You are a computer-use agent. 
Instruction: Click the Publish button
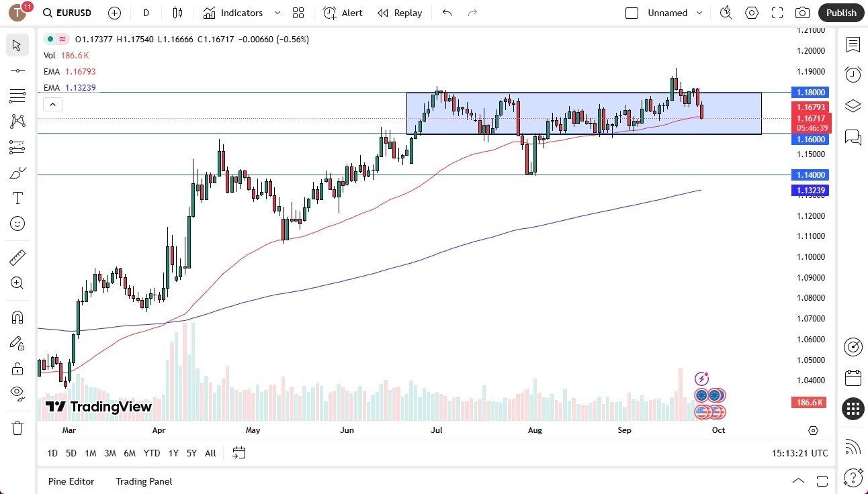tap(840, 12)
